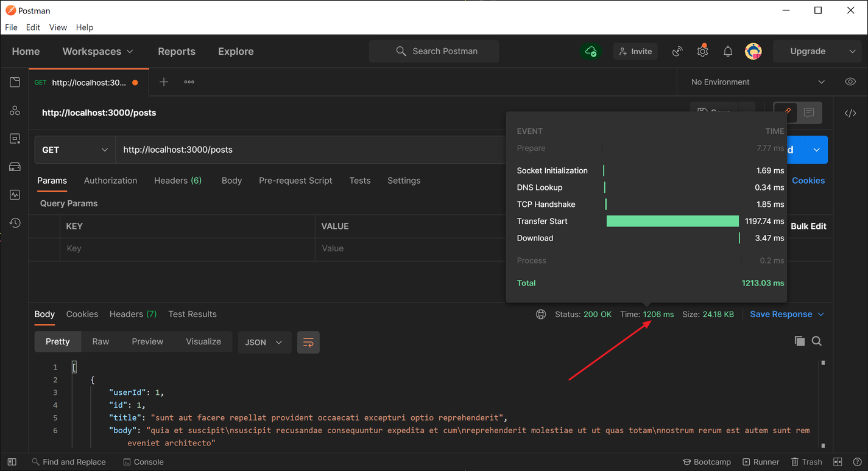
Task: Click the notifications bell icon
Action: pyautogui.click(x=727, y=52)
